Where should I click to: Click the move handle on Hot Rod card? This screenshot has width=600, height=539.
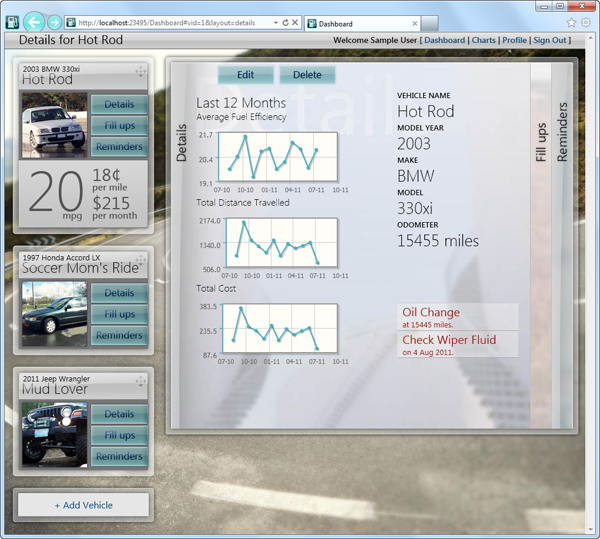(140, 72)
